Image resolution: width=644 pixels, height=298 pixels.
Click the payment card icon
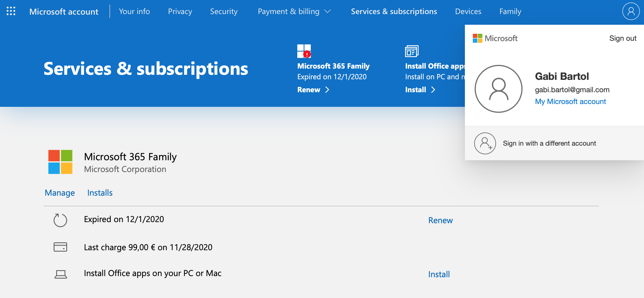coord(60,247)
